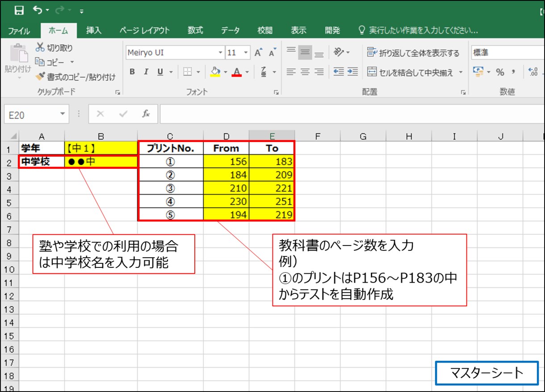The height and width of the screenshot is (392, 545).
Task: Open the font group dialog launcher
Action: (277, 92)
